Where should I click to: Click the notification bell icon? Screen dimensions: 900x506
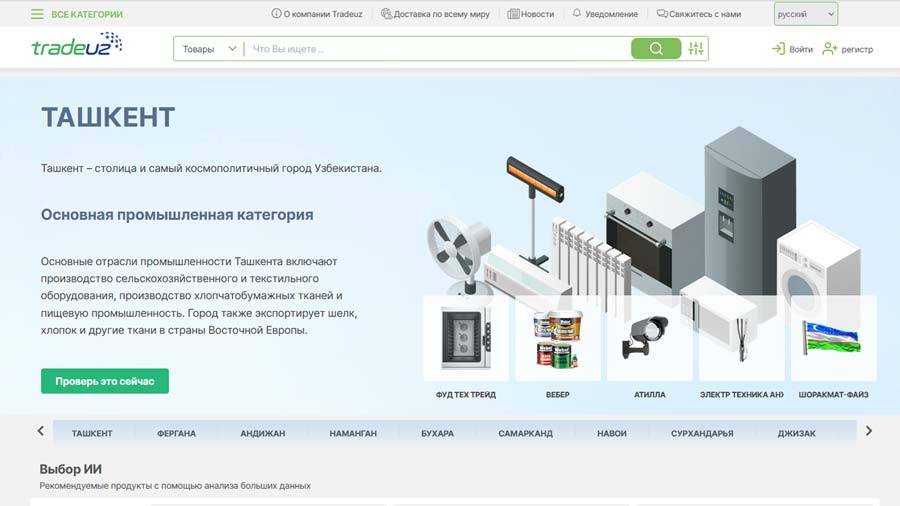(x=576, y=14)
